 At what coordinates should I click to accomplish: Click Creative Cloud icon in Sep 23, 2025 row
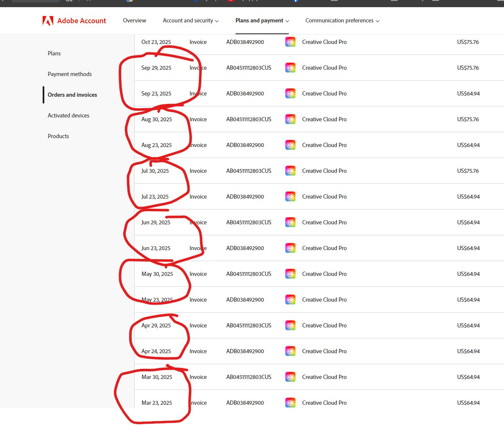coord(290,94)
